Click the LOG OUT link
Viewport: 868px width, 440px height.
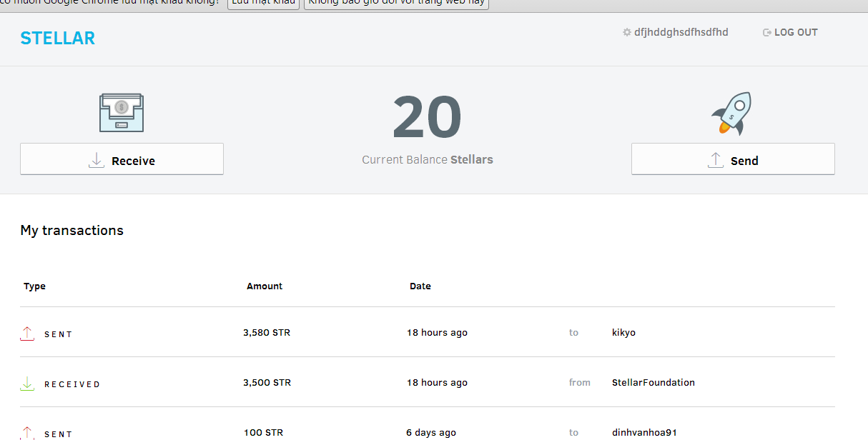pyautogui.click(x=796, y=32)
